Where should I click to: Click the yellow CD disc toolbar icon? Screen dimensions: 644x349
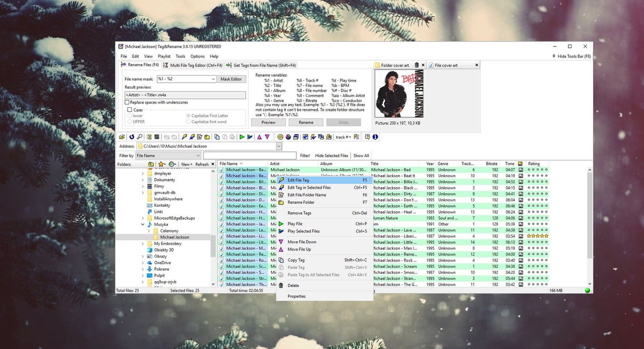[x=280, y=137]
